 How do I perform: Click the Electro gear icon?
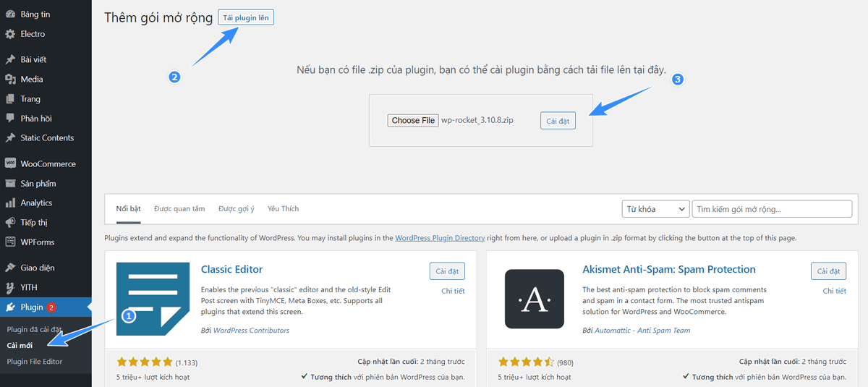coord(10,34)
